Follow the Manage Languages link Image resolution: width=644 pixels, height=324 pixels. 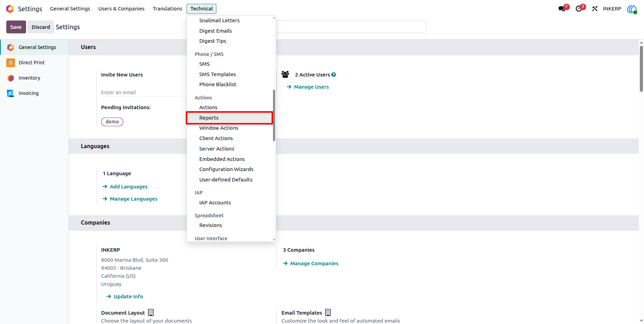click(130, 199)
